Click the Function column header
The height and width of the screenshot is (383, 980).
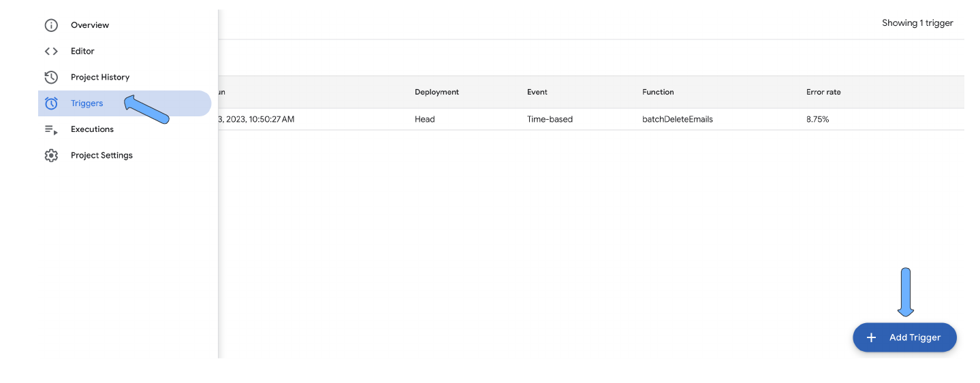click(x=658, y=92)
